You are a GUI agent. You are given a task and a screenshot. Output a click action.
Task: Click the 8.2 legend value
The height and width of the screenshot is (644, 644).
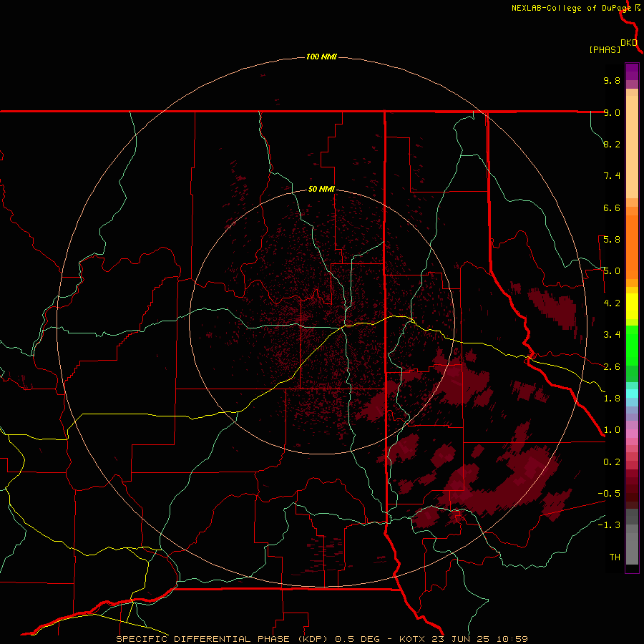612,144
